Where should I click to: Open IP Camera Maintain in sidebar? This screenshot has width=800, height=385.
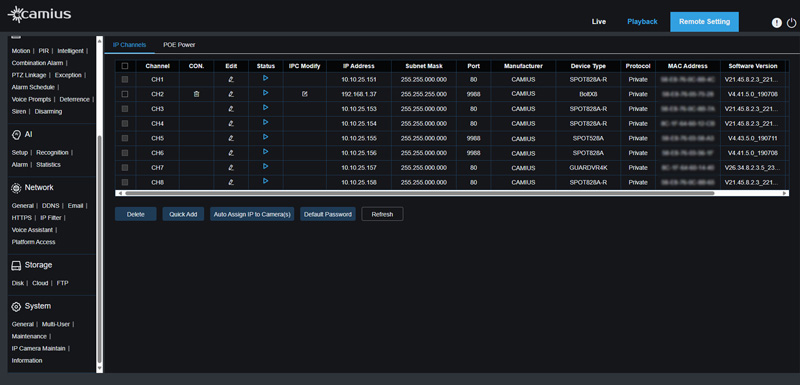38,348
